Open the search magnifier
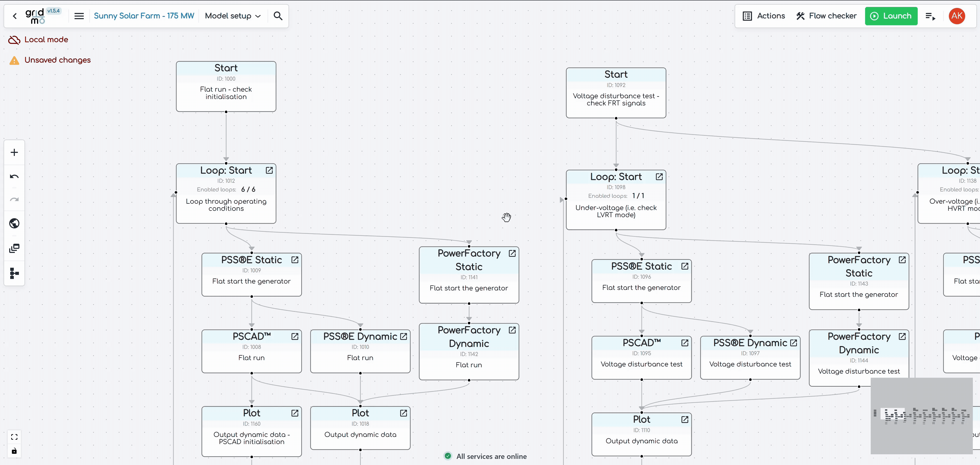The image size is (980, 465). [278, 16]
